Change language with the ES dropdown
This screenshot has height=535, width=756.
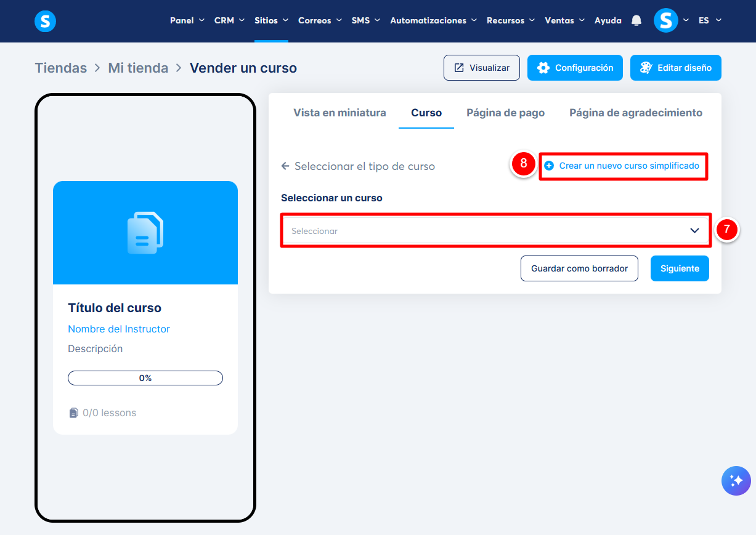tap(710, 20)
